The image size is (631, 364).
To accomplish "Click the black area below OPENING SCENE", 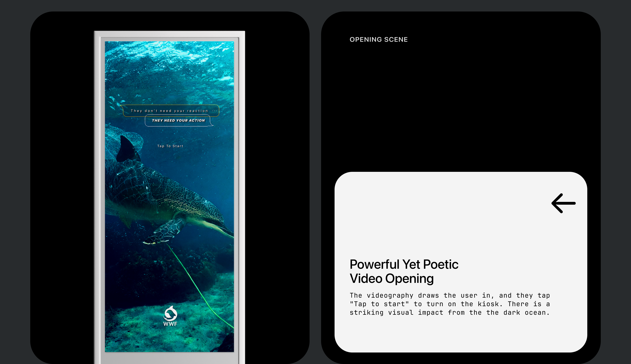I will point(460,105).
